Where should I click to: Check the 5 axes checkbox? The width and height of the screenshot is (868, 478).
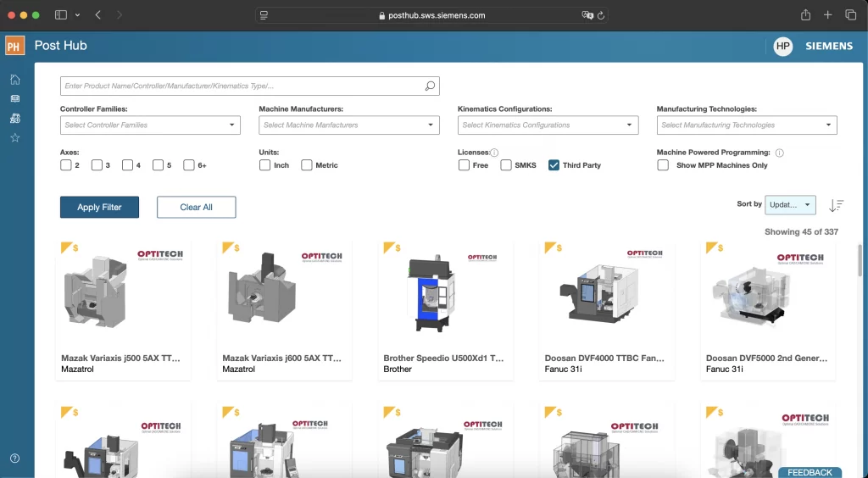click(159, 165)
